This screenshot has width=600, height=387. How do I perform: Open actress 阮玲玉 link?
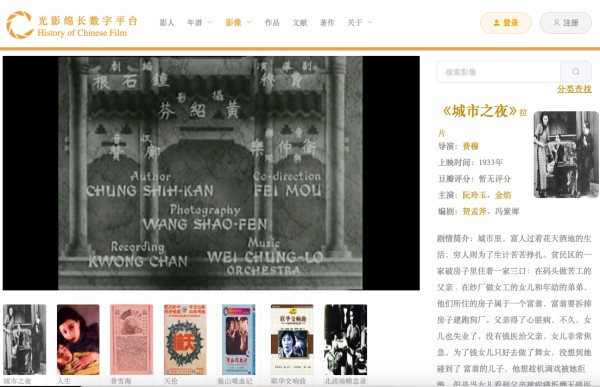[474, 195]
